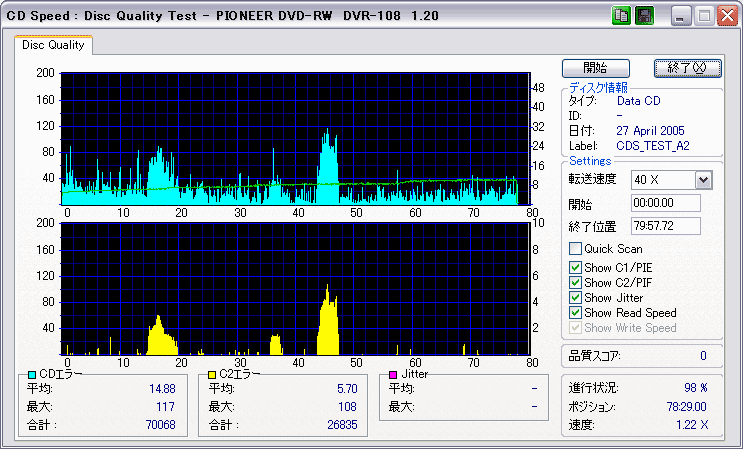Screen dimensions: 743x449
Task: Click the yellow C2エラー color swatch
Action: coord(212,375)
